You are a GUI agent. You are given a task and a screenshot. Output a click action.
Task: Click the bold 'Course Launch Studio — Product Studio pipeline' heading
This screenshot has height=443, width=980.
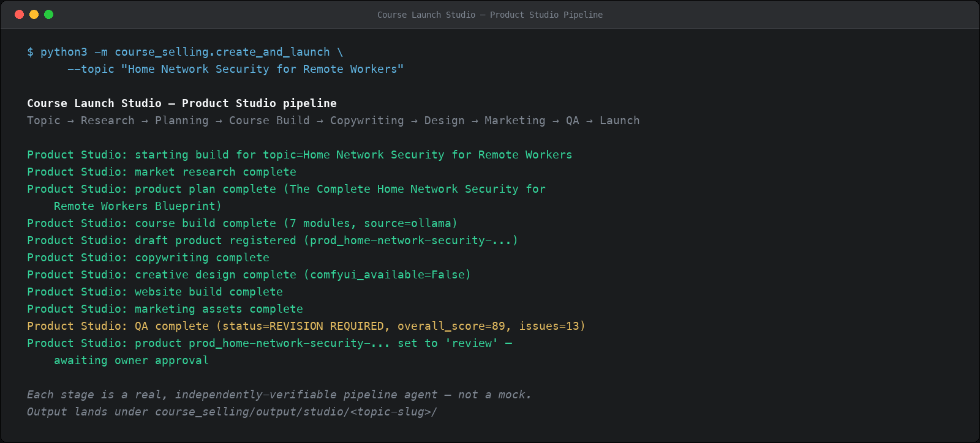(182, 103)
